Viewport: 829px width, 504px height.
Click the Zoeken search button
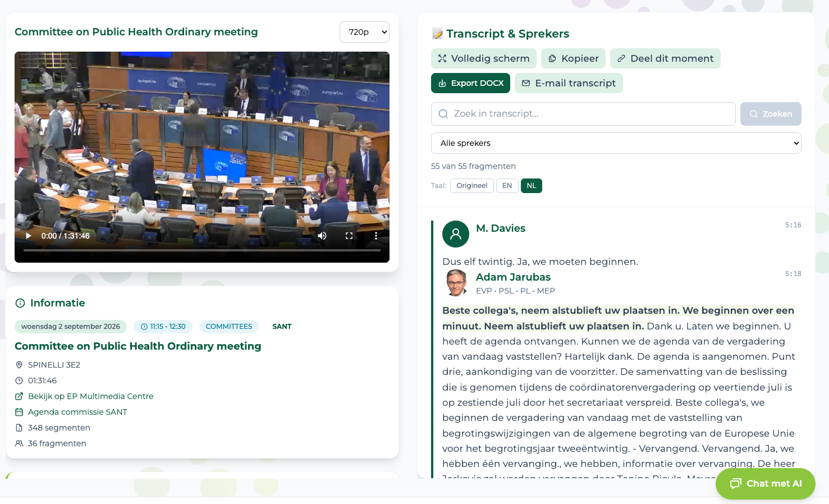click(771, 114)
